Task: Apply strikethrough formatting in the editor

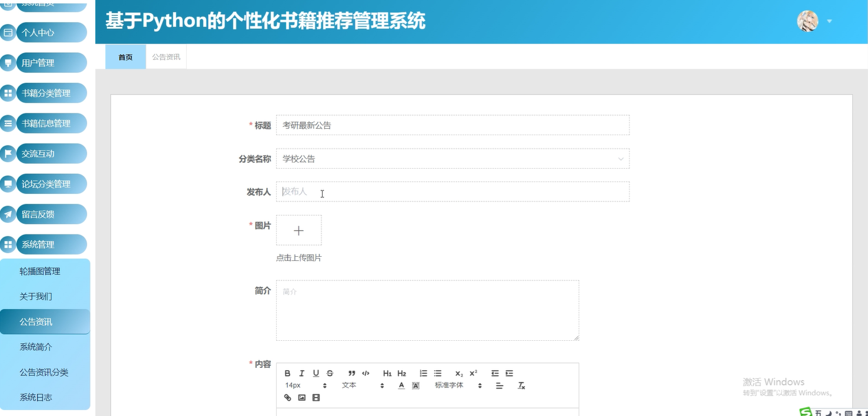Action: (330, 373)
